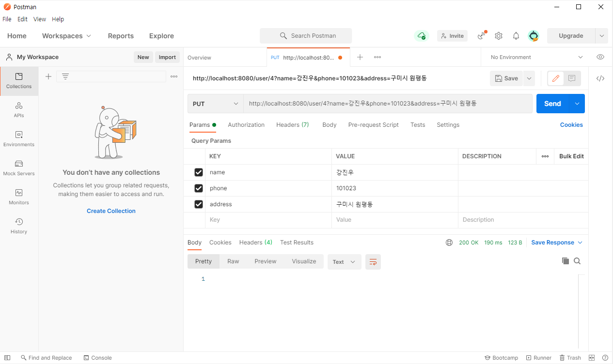Image resolution: width=613 pixels, height=364 pixels.
Task: Uncheck the phone parameter checkbox
Action: tap(199, 188)
